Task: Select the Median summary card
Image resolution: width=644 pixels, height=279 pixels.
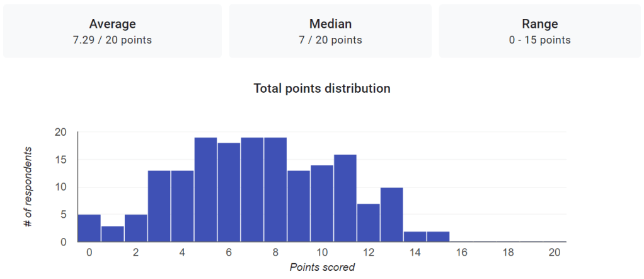Action: [x=330, y=32]
